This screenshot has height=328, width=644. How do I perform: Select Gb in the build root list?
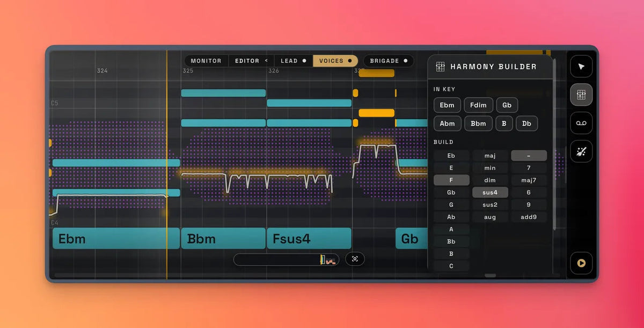point(451,193)
